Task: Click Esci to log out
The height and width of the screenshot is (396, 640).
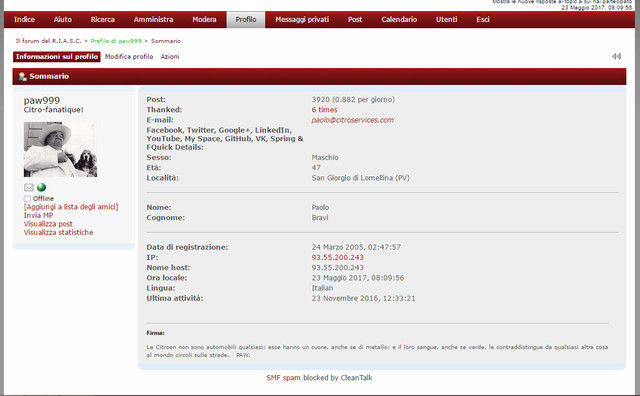Action: pyautogui.click(x=482, y=20)
